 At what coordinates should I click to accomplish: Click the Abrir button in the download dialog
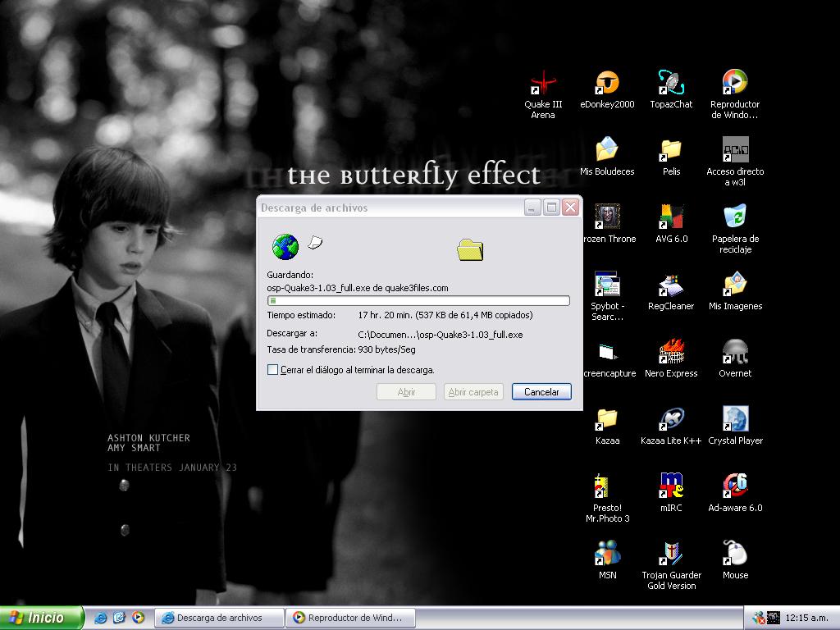pos(406,391)
